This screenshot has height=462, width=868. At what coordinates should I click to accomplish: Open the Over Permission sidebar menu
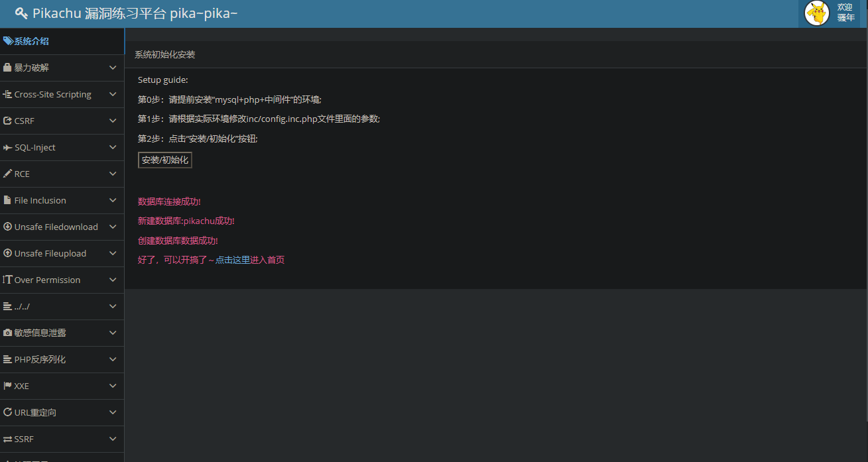click(x=62, y=280)
